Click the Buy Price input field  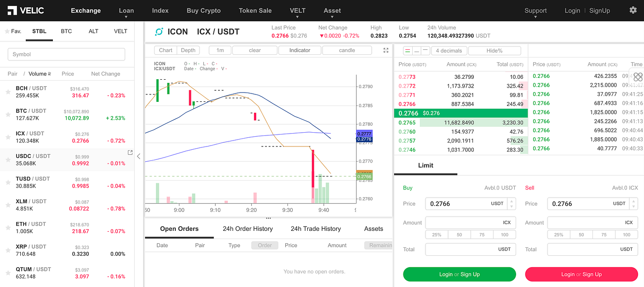pos(466,204)
